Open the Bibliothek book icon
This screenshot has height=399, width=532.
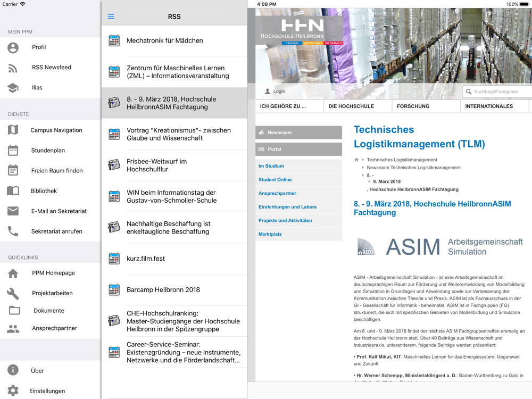coord(13,190)
